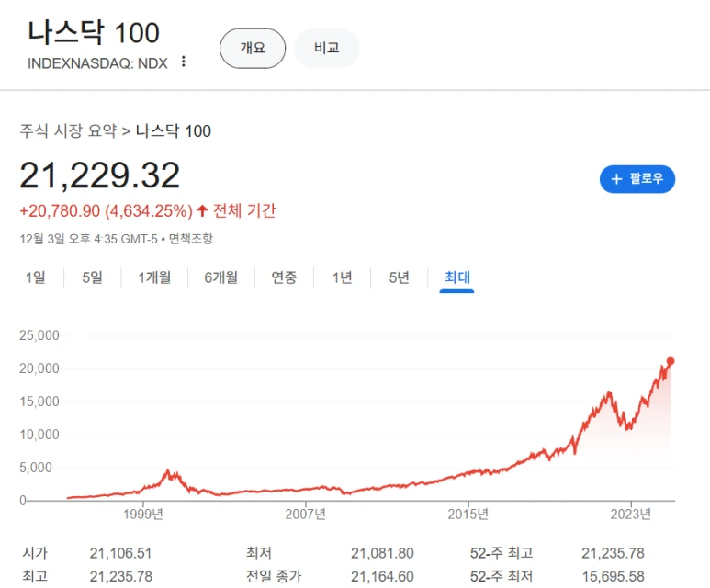Screen dimensions: 710x588
Task: Click the 52-주 최저 value 15,695.58
Action: pyautogui.click(x=613, y=576)
